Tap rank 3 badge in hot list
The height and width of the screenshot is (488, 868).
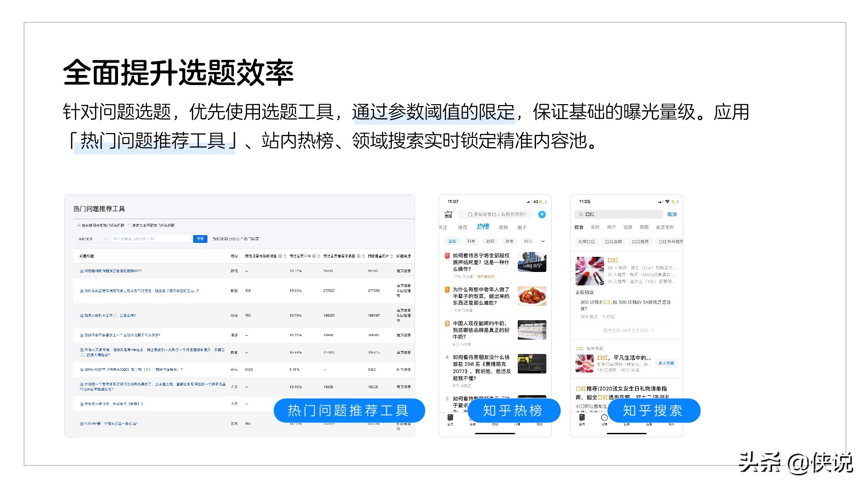point(447,323)
